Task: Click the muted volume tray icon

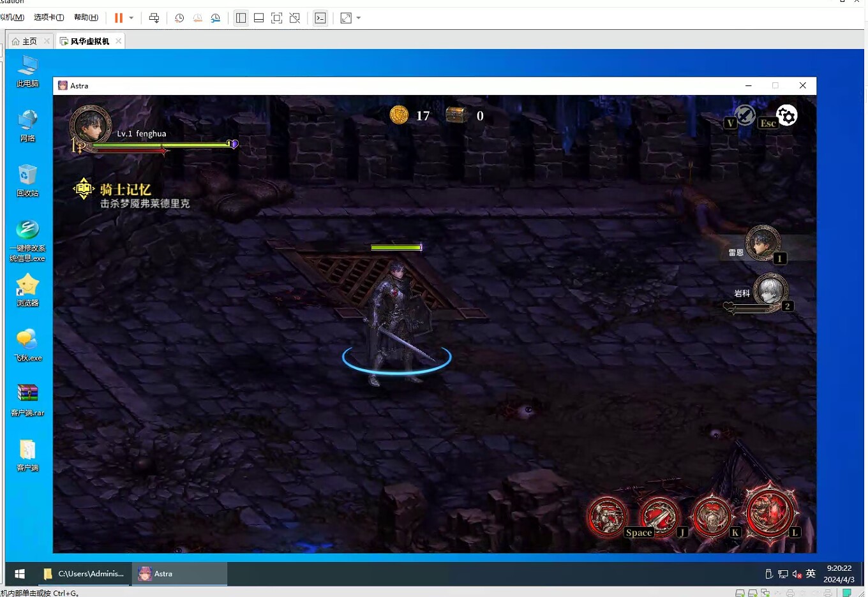Action: point(797,574)
